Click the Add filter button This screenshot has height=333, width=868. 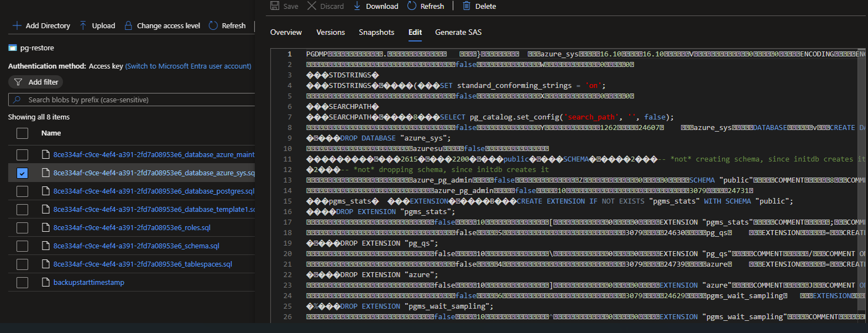[x=35, y=82]
